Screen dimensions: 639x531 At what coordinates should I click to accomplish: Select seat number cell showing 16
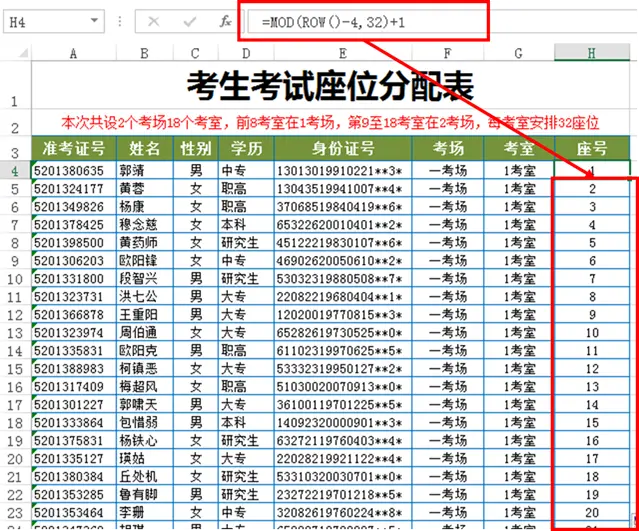592,441
